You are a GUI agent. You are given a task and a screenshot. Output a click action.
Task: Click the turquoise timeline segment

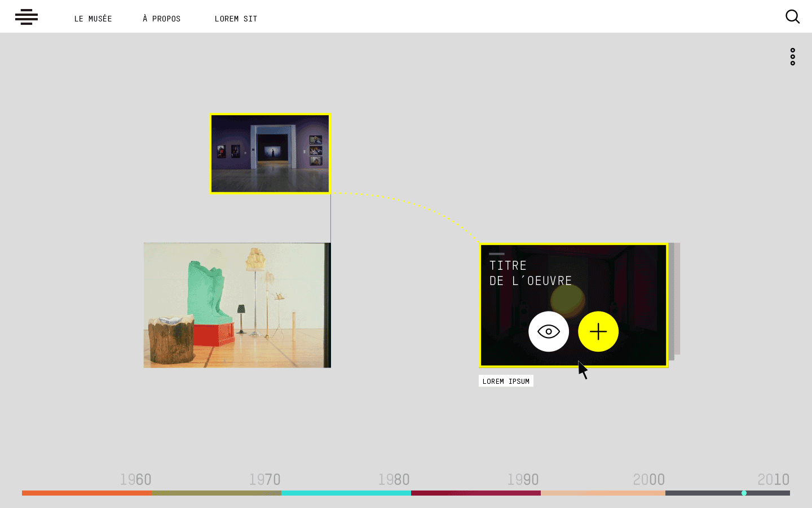point(346,493)
